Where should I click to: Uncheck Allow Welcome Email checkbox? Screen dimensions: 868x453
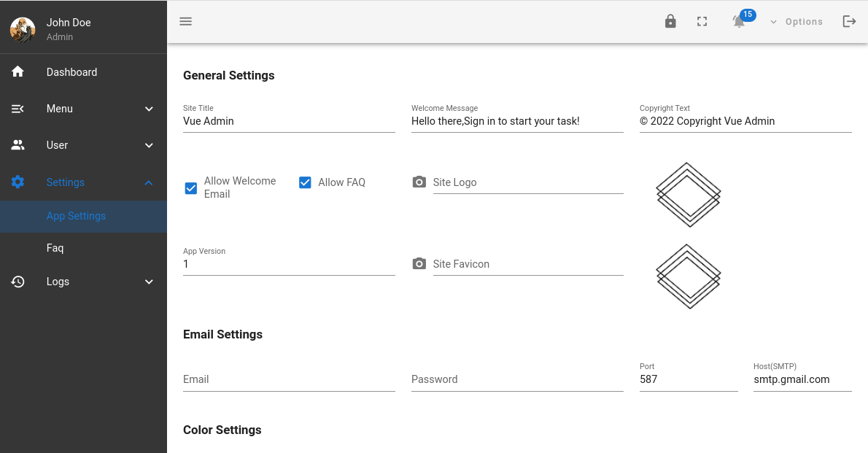pyautogui.click(x=191, y=188)
